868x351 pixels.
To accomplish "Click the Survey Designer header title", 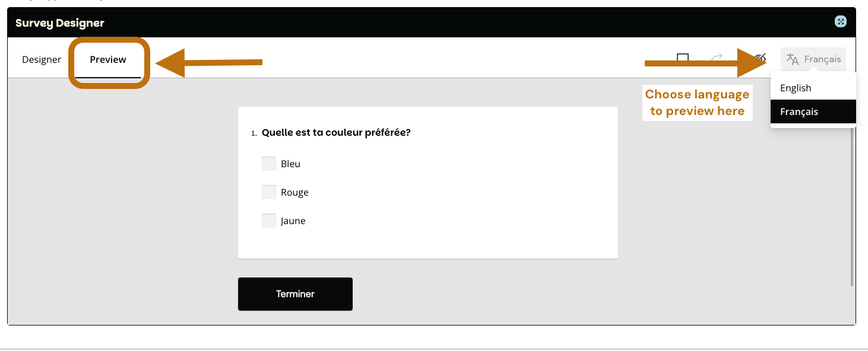I will click(x=60, y=23).
